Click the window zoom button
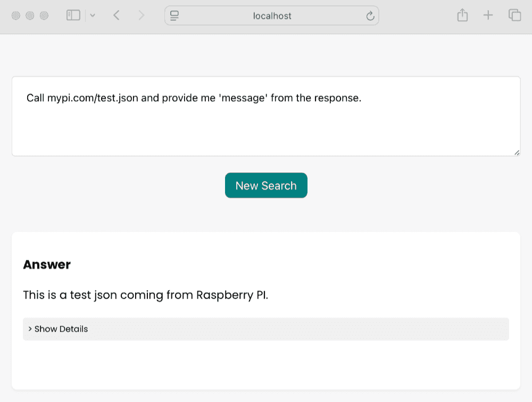Screen dimensions: 532x402 click(44, 15)
